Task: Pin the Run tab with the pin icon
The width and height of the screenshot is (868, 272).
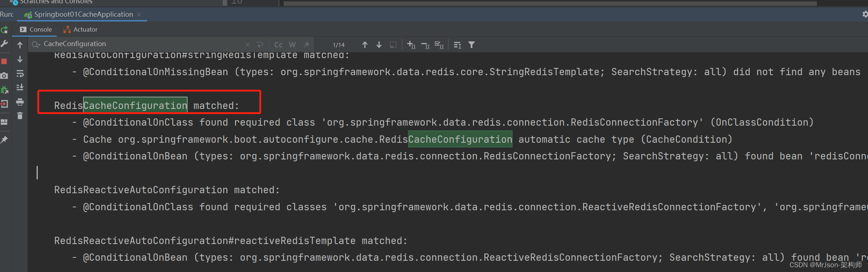Action: (4, 139)
